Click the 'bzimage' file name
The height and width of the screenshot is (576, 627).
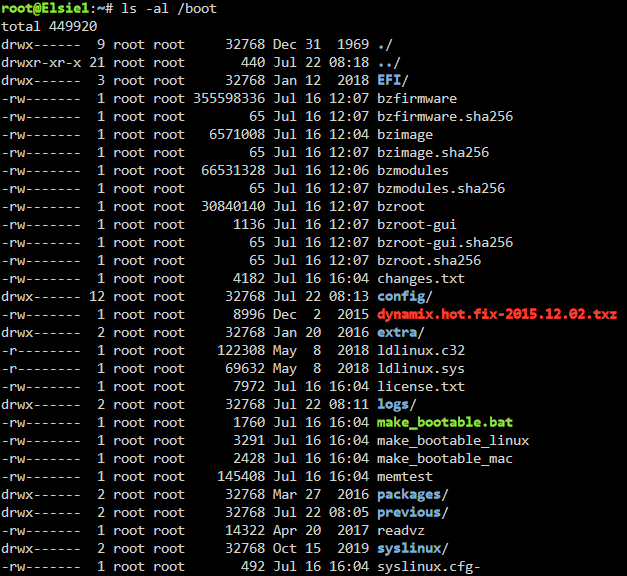[405, 134]
